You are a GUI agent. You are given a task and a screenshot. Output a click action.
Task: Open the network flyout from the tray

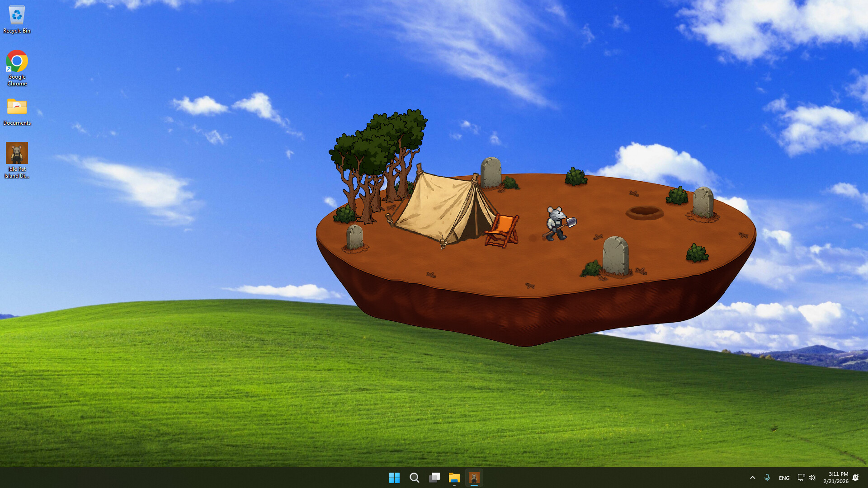[801, 478]
